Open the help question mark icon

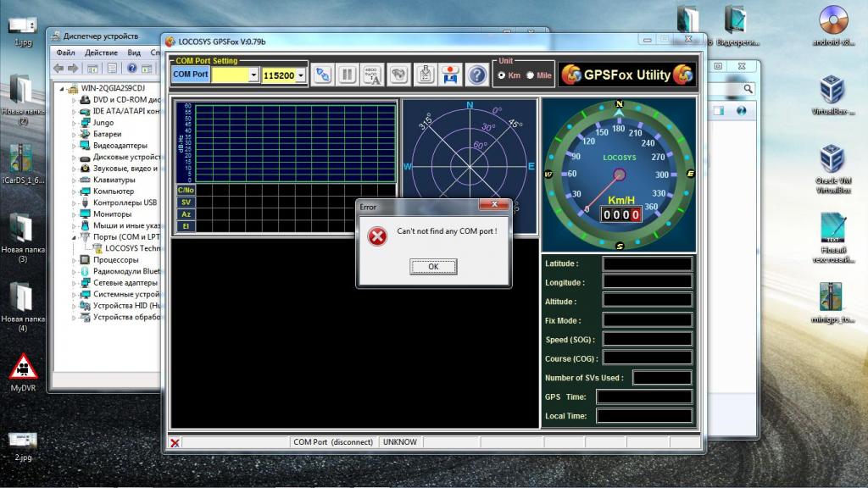coord(477,75)
